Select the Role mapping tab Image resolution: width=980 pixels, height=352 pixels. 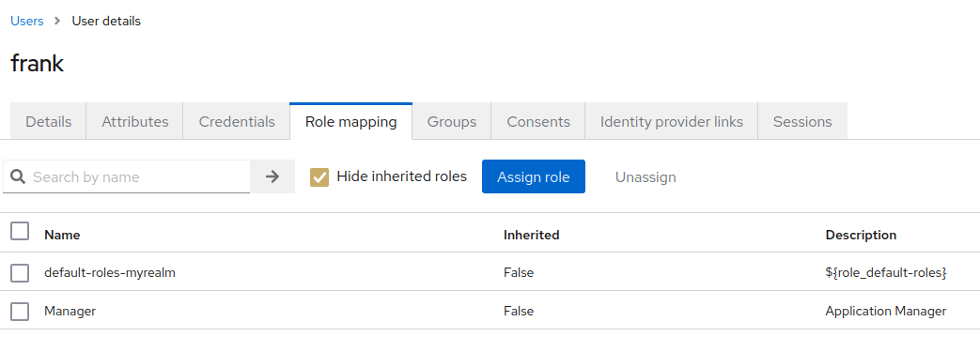coord(350,122)
